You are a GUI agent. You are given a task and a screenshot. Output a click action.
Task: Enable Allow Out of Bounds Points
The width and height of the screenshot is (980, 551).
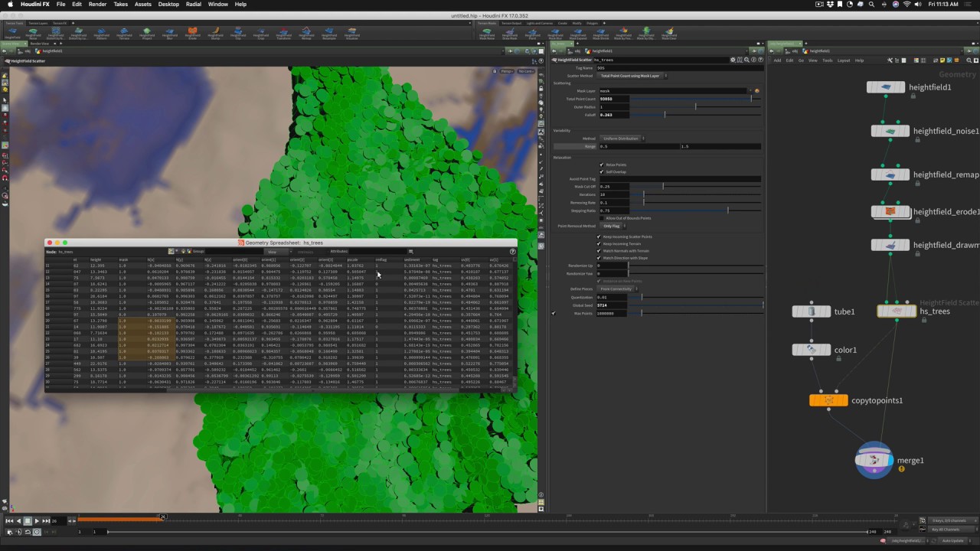pyautogui.click(x=602, y=218)
